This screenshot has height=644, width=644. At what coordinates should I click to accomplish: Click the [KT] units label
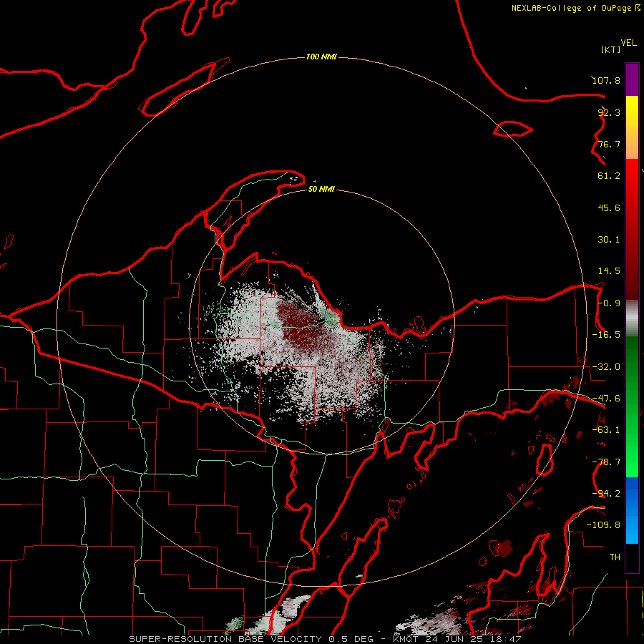tap(610, 49)
